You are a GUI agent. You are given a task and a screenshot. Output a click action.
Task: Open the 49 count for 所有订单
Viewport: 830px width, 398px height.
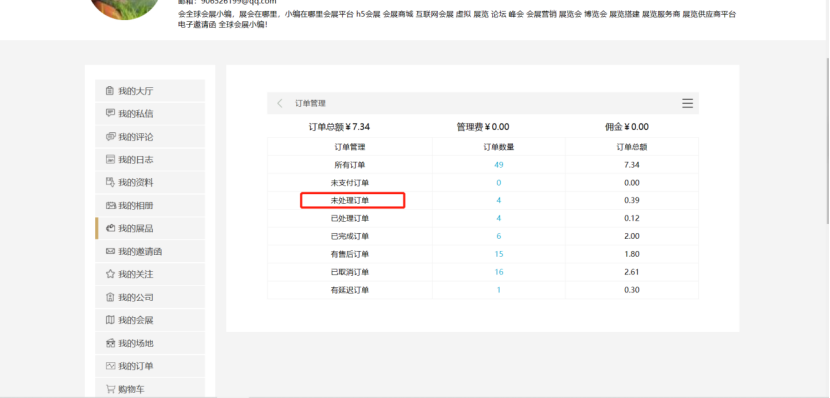(499, 165)
